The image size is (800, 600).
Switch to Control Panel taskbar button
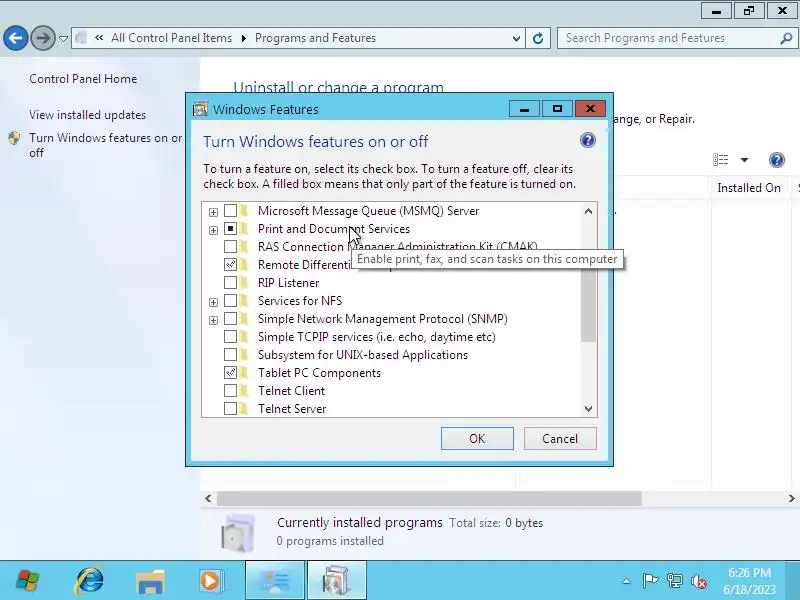pyautogui.click(x=275, y=581)
